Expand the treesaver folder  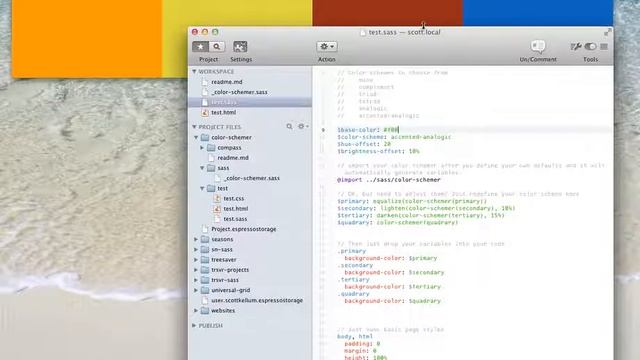(196, 260)
